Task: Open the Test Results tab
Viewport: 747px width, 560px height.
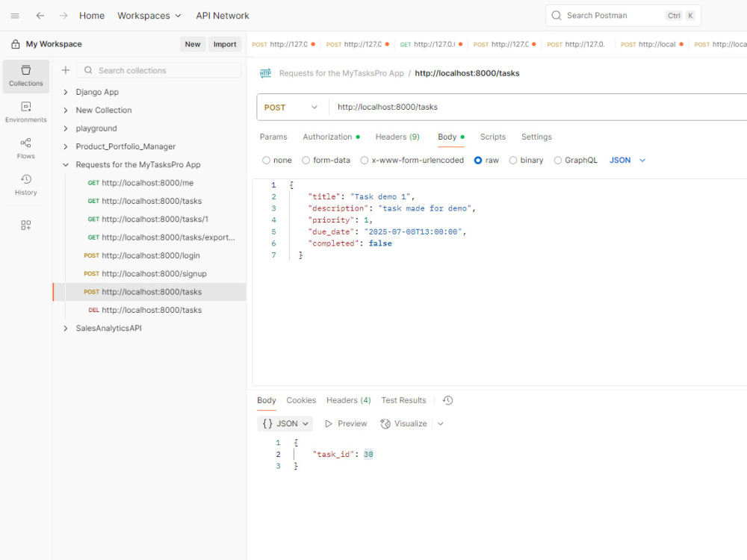Action: coord(403,400)
